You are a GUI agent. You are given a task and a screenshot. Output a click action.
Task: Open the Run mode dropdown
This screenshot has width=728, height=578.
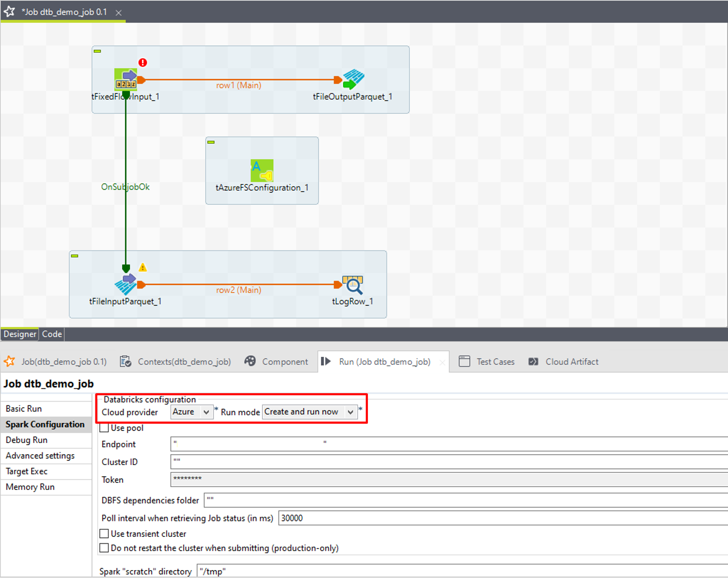point(310,412)
